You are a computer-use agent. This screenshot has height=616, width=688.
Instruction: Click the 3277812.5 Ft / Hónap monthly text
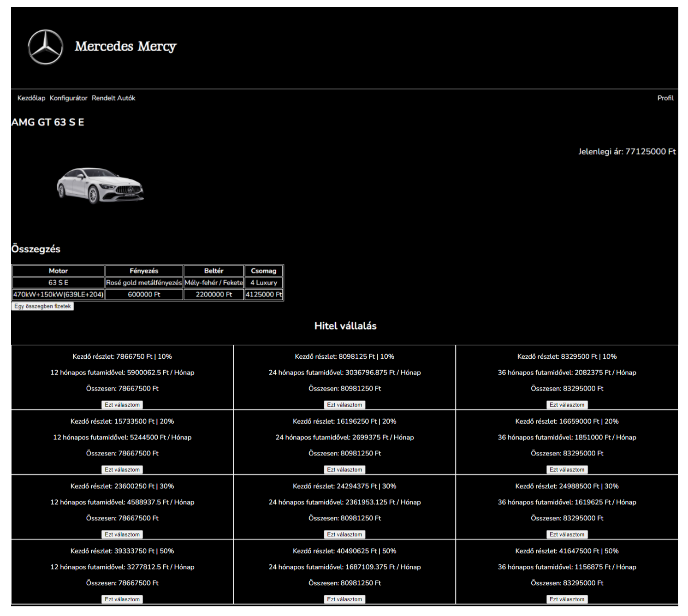(x=160, y=567)
